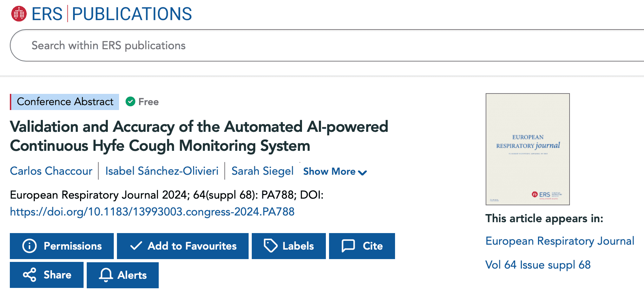The width and height of the screenshot is (644, 296).
Task: Select the info icon on Permissions button
Action: [x=29, y=246]
